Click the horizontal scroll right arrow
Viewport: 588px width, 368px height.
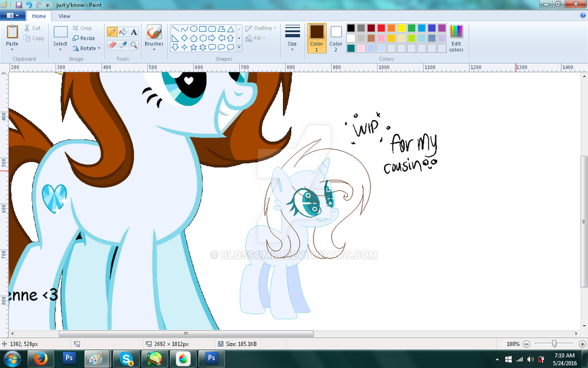(x=577, y=333)
